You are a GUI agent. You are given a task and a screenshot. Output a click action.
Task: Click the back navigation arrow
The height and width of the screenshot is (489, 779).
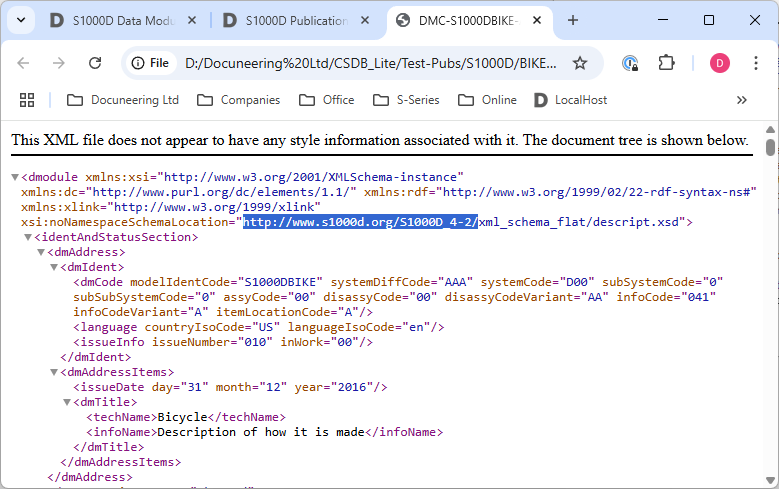(x=23, y=63)
